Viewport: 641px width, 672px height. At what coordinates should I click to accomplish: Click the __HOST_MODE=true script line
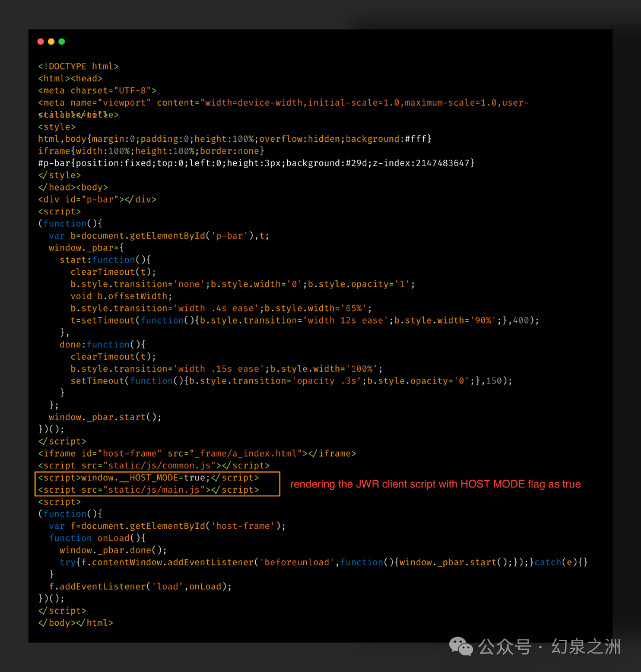point(149,477)
